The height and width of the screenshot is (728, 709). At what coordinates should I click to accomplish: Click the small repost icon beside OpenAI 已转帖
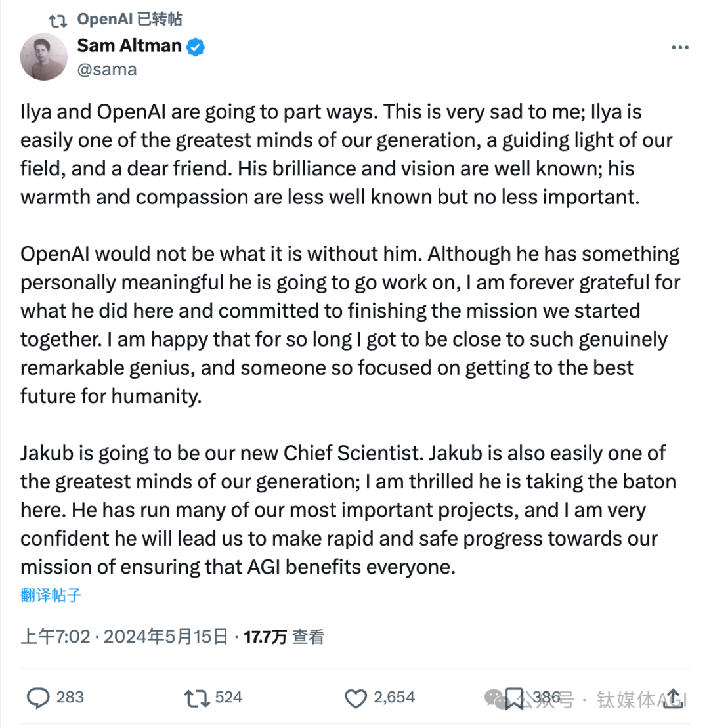click(x=58, y=20)
